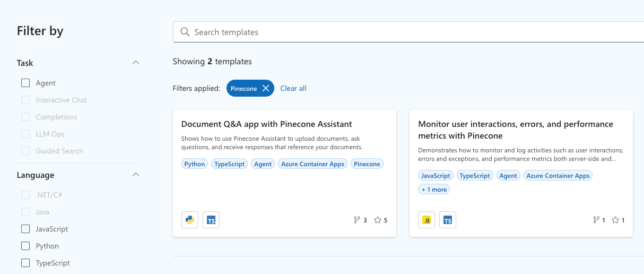Click Azure Container Apps tag on Monitor card
Image resolution: width=644 pixels, height=274 pixels.
(x=558, y=176)
